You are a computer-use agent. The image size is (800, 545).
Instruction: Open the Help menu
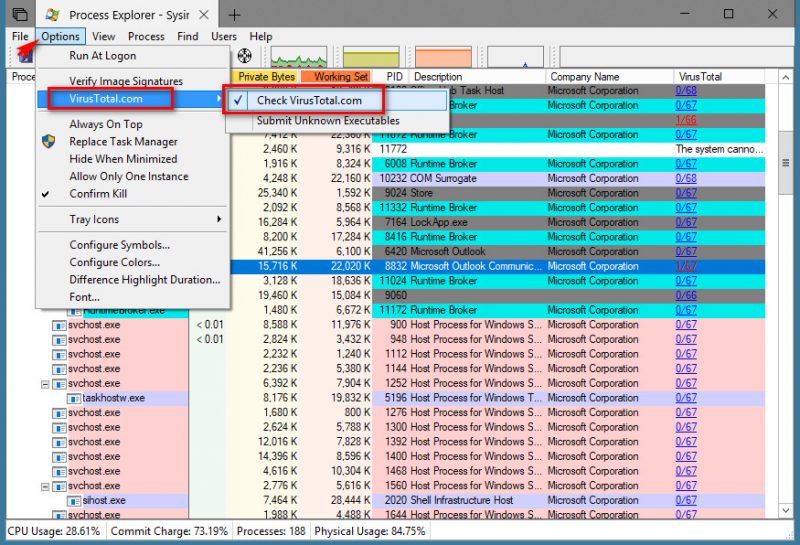[260, 36]
